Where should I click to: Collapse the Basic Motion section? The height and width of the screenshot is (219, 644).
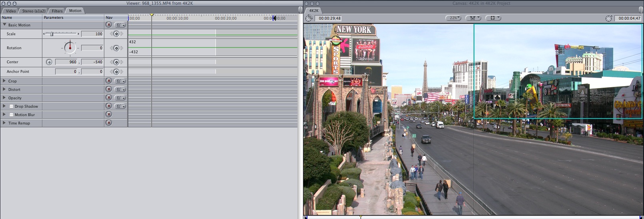pyautogui.click(x=4, y=25)
